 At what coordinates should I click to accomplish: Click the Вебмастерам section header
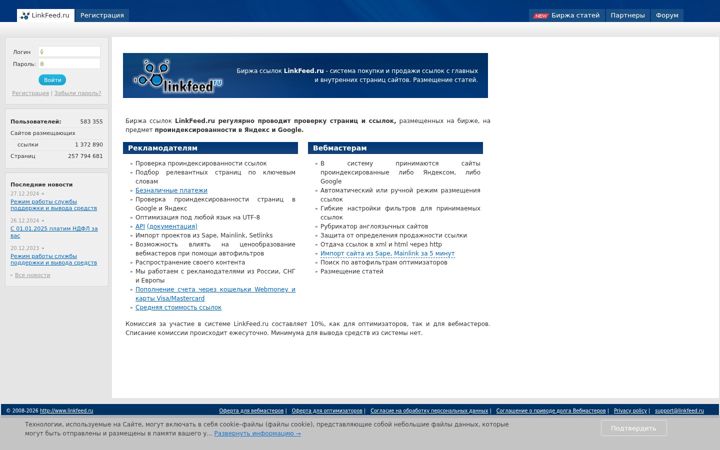click(x=395, y=148)
